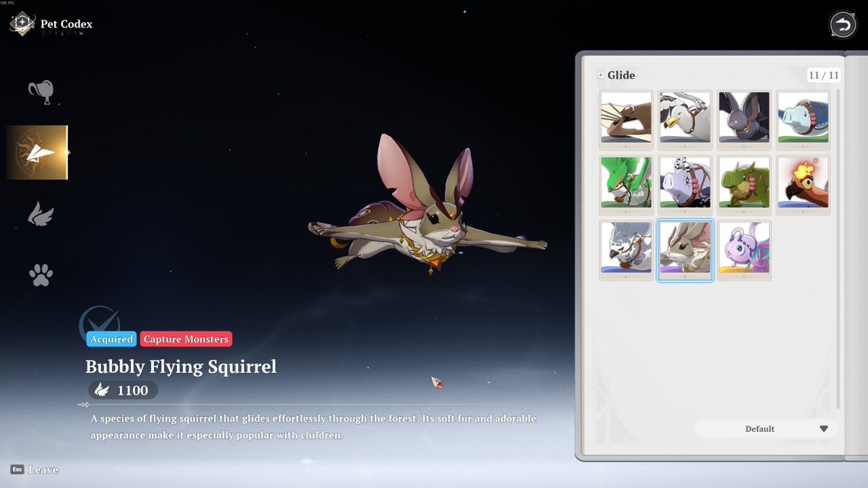Click the 11 / 11 collection counter

pos(824,75)
